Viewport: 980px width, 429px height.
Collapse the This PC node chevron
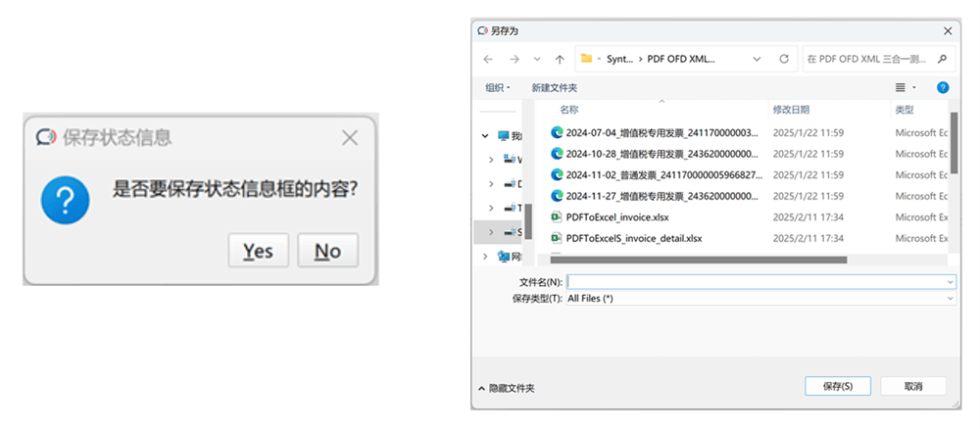(x=485, y=135)
